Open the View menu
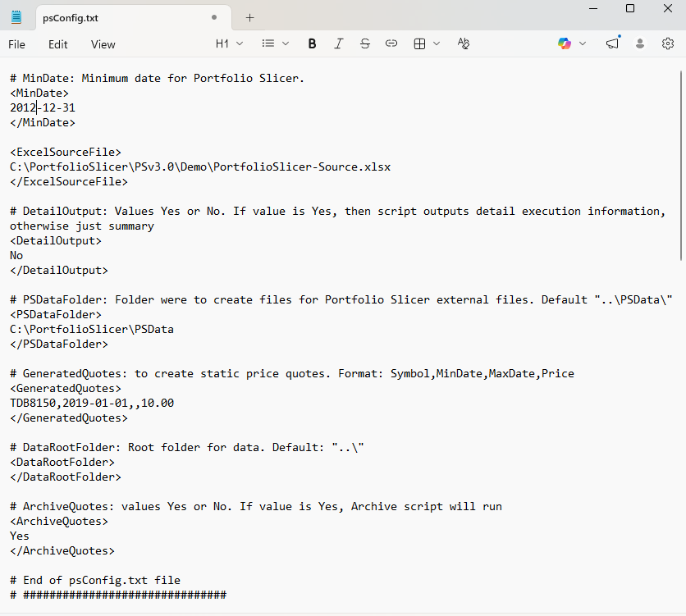The image size is (686, 616). coord(103,44)
